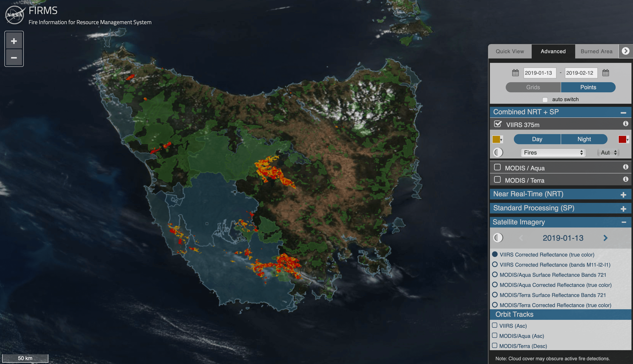Collapse the Satellite Imagery section

point(624,222)
